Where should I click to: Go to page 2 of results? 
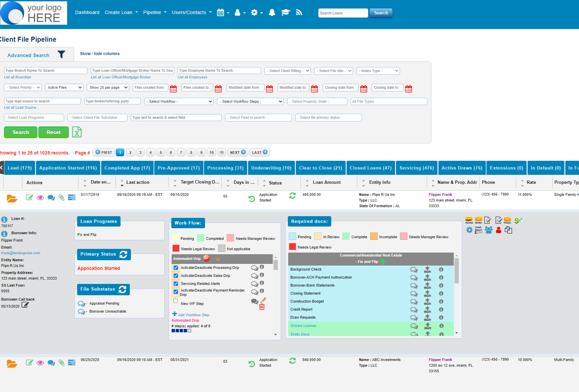pos(130,152)
